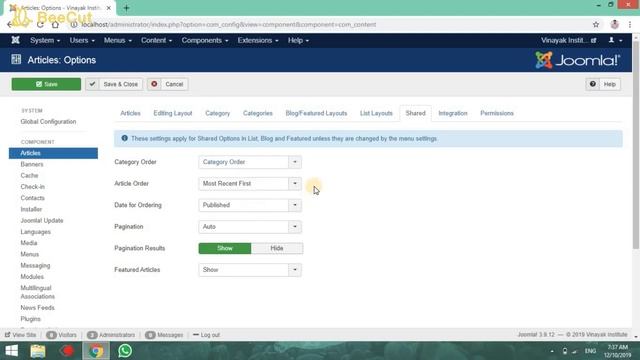The image size is (640, 360).
Task: Switch to the Articles tab
Action: coord(130,113)
